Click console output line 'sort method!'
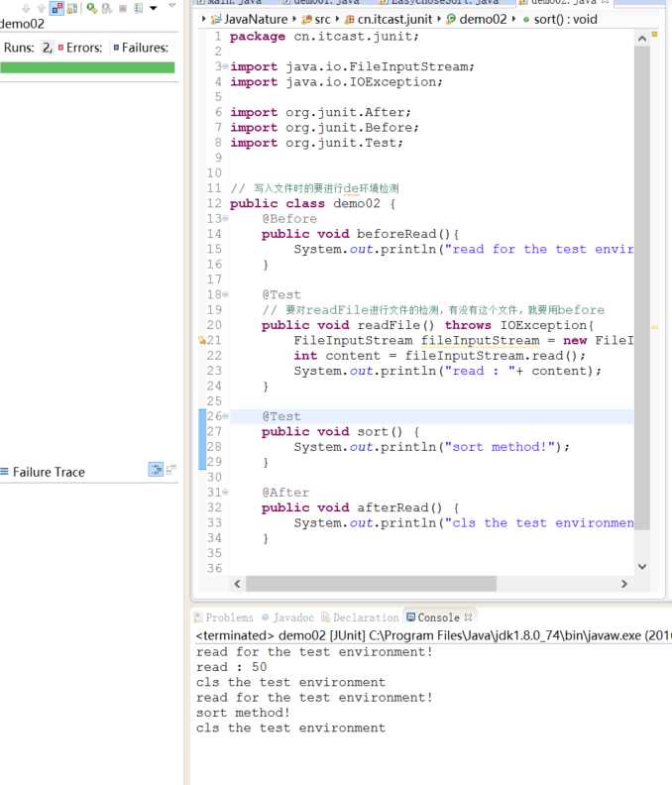Screen dimensions: 672x785 point(243,713)
